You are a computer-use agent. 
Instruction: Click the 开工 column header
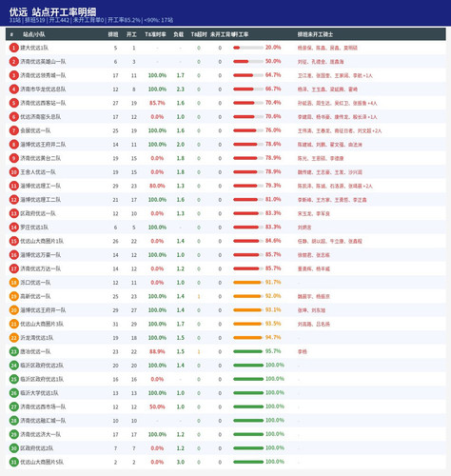click(131, 34)
